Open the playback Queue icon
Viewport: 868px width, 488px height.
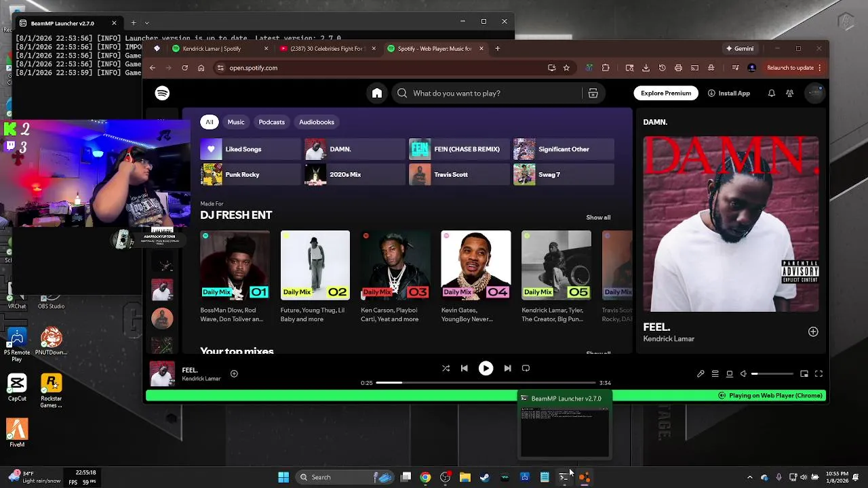[x=715, y=373]
